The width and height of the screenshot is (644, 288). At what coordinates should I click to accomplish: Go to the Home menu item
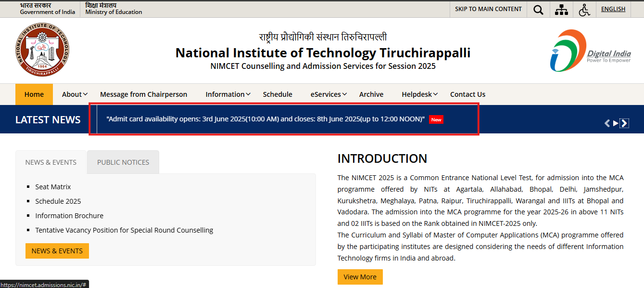point(34,94)
